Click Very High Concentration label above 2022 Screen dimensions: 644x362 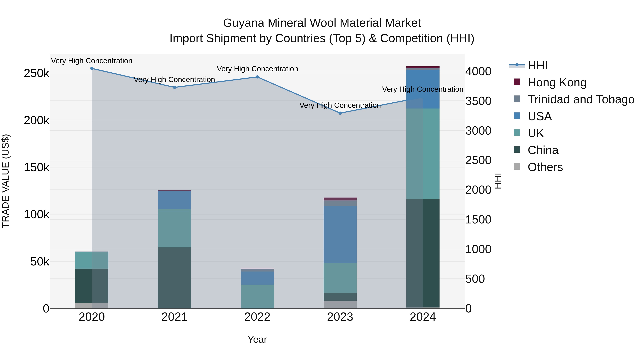coord(257,69)
